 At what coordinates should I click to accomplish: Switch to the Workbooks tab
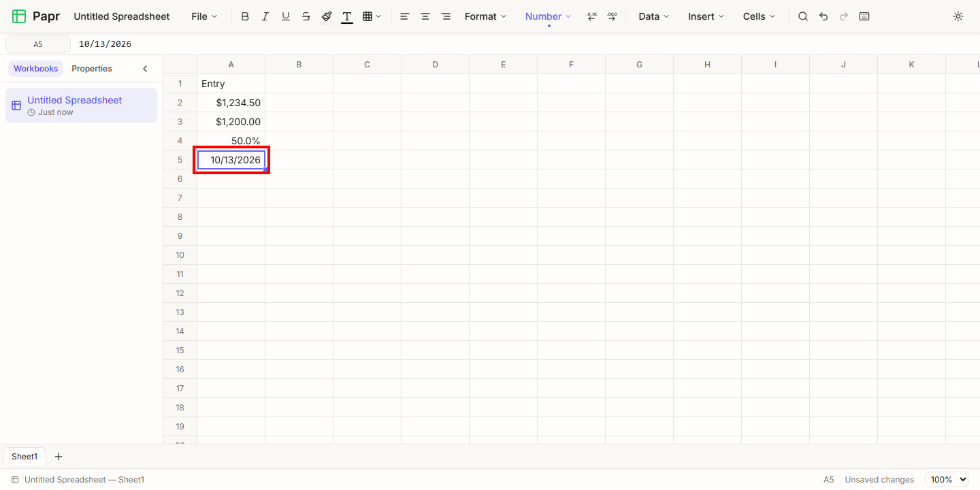coord(36,69)
